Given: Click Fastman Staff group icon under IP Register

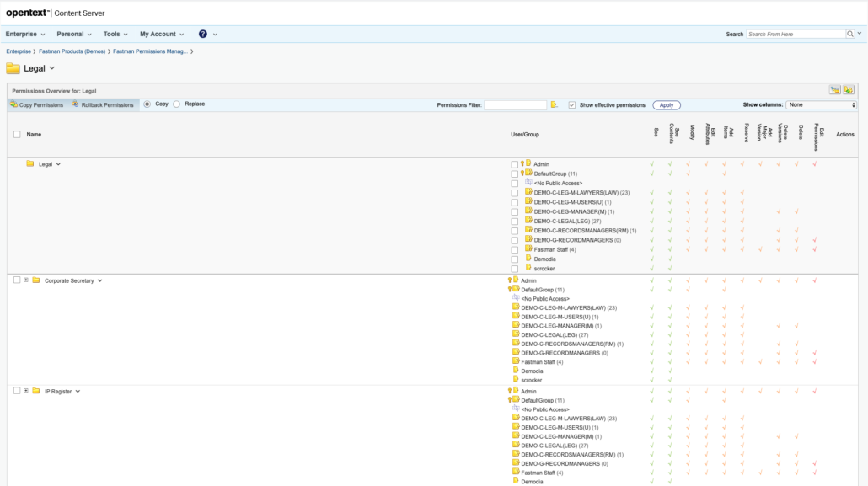Looking at the screenshot, I should pyautogui.click(x=516, y=472).
